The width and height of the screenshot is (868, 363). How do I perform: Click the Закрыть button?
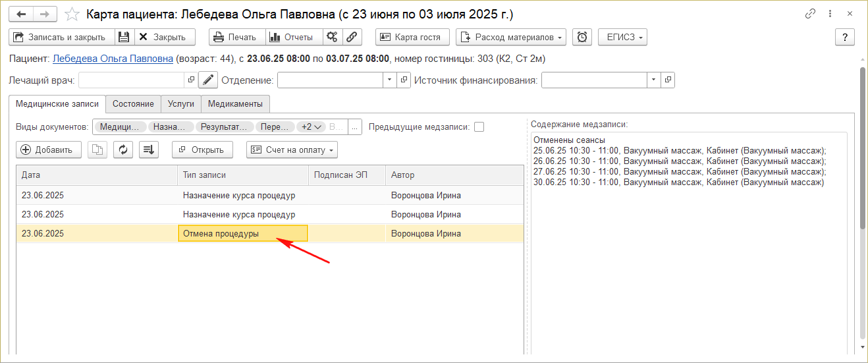(165, 37)
